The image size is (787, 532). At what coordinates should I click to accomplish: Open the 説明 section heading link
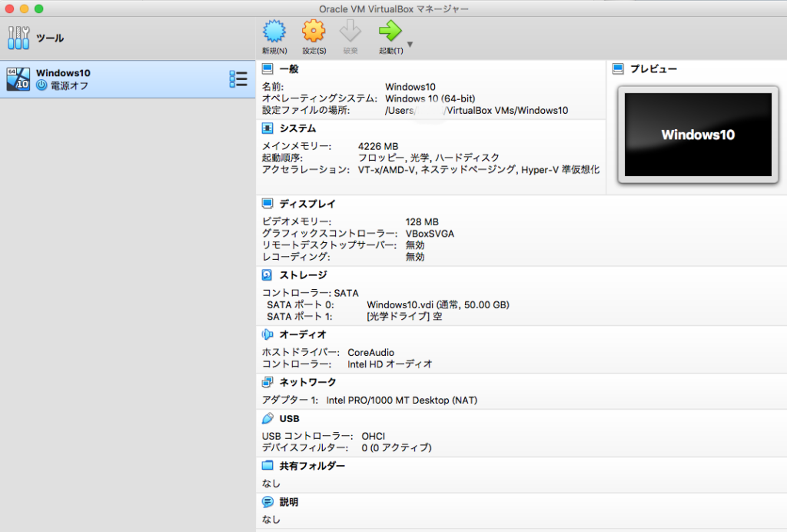[289, 502]
